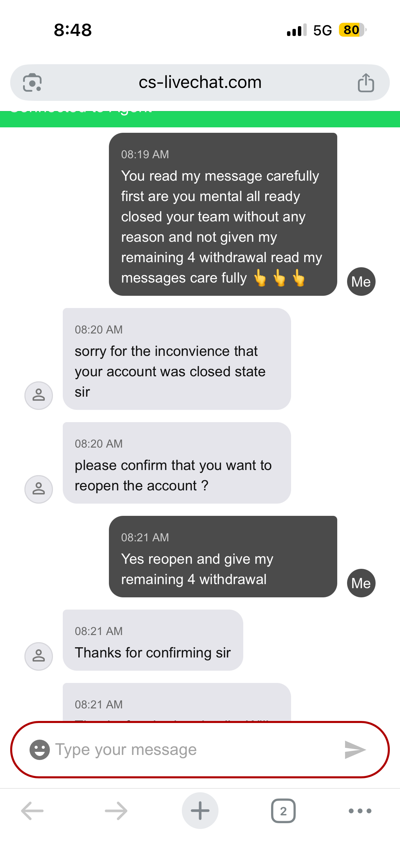Tap the 'sorry for the inconvience' message bubble
400x868 pixels.
(x=176, y=359)
